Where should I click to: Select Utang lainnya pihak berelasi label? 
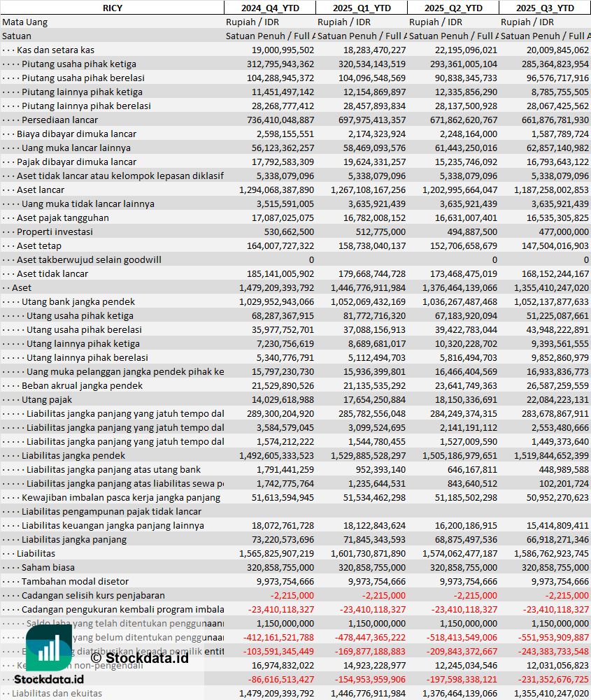(x=87, y=357)
